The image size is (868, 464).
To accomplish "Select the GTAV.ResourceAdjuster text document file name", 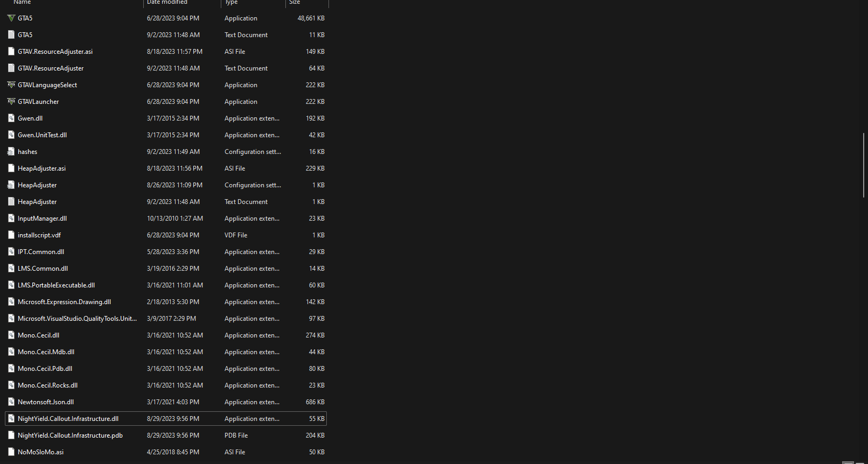I will point(51,68).
